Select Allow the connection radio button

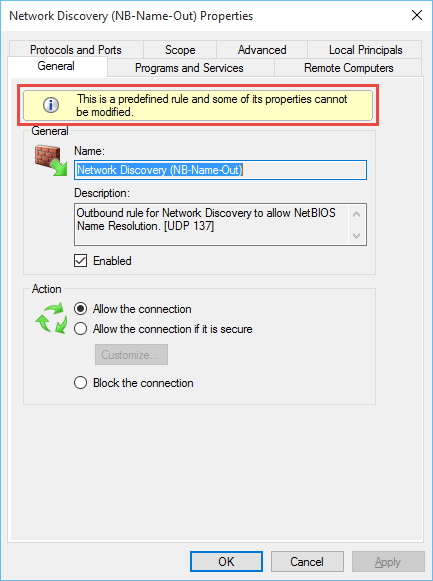click(x=80, y=309)
